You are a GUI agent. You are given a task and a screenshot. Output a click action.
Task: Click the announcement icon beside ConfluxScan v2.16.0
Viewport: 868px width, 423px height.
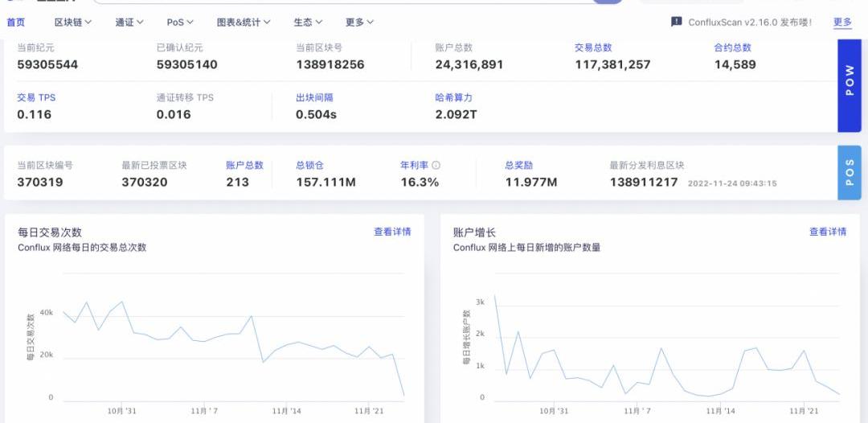pyautogui.click(x=677, y=22)
